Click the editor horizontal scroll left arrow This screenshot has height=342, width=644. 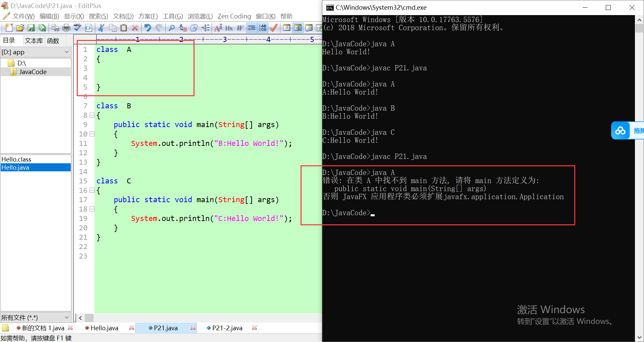[80, 318]
